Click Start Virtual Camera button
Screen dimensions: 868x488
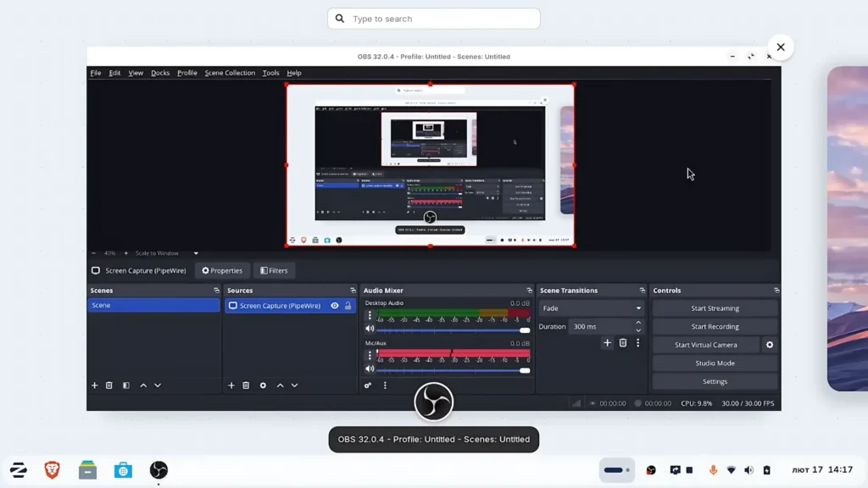706,345
